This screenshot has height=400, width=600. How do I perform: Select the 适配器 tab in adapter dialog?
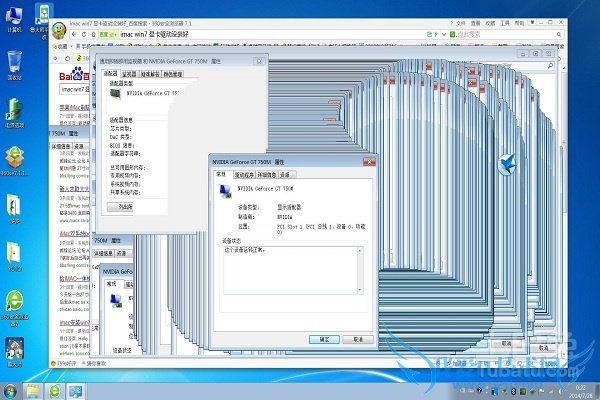tap(111, 73)
